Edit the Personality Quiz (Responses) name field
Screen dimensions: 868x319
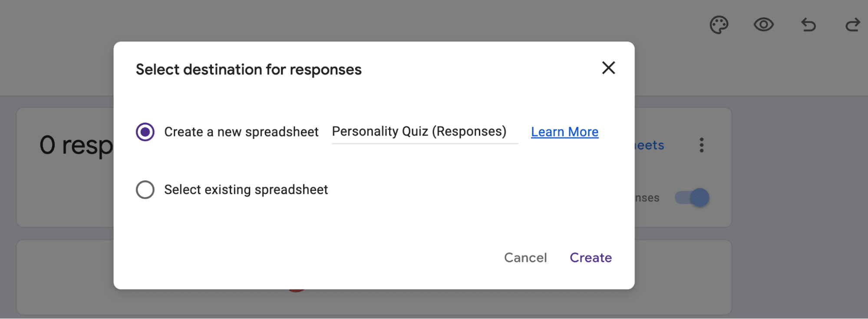click(419, 131)
